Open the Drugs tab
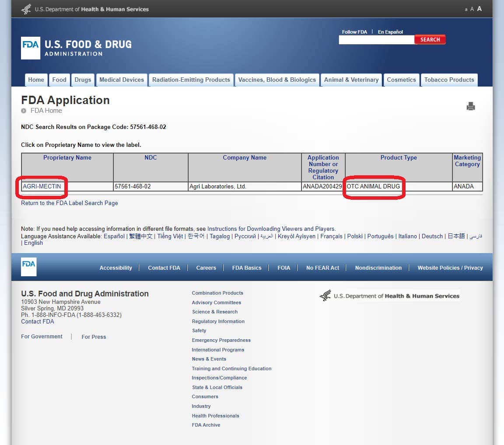Image resolution: width=504 pixels, height=445 pixels. click(x=83, y=80)
